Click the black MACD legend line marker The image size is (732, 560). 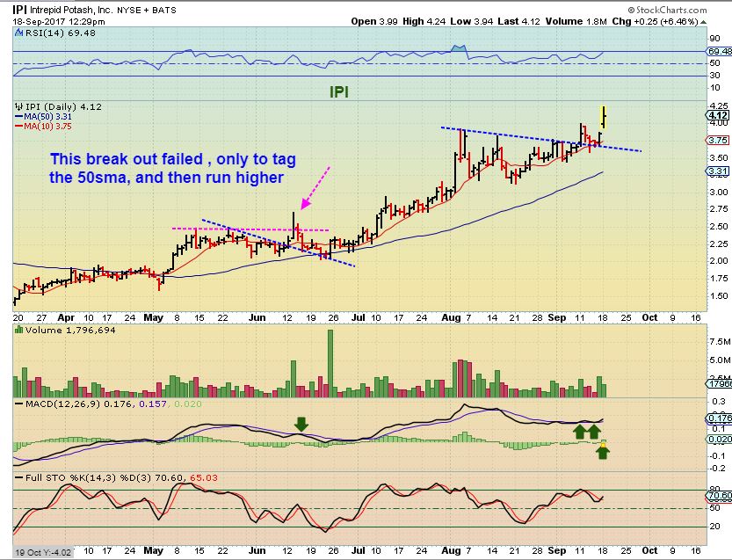[19, 404]
